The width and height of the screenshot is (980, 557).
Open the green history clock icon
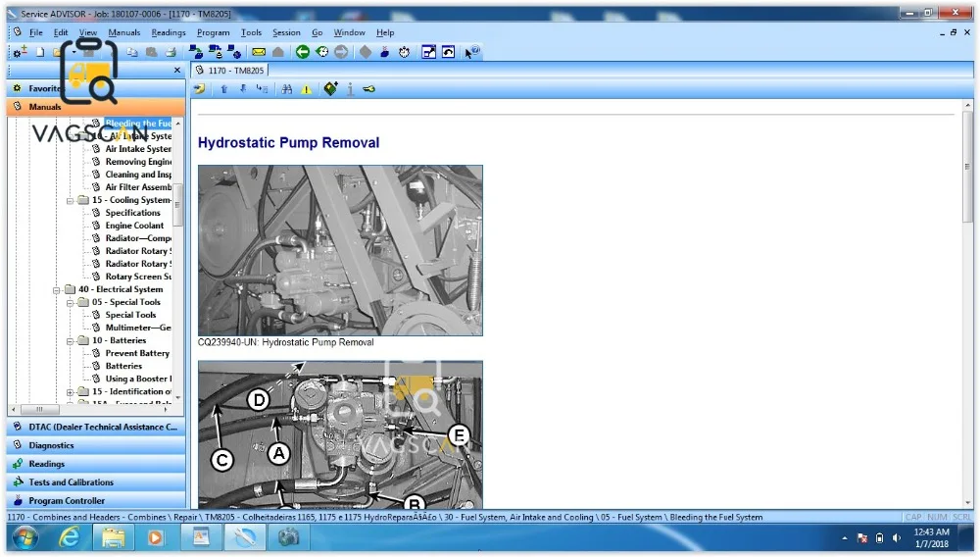click(321, 52)
